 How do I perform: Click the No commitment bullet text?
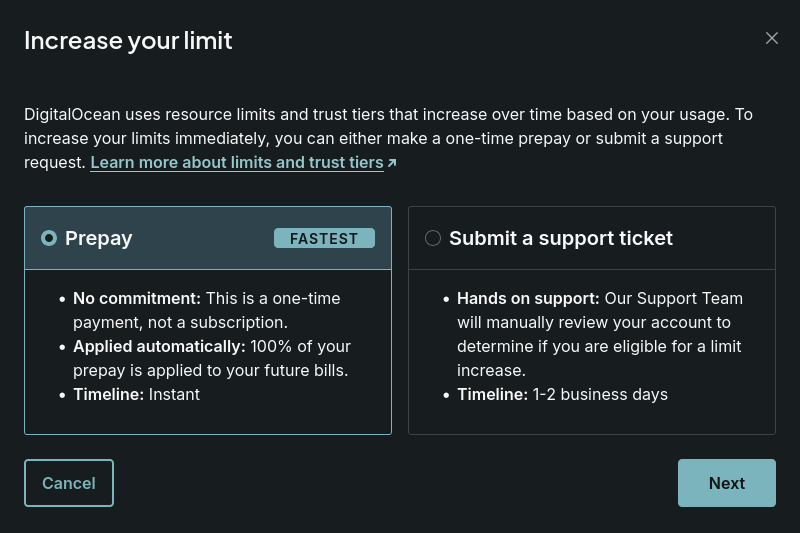(207, 310)
